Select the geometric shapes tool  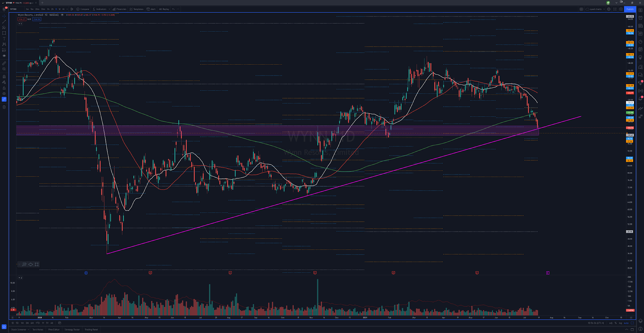4,33
